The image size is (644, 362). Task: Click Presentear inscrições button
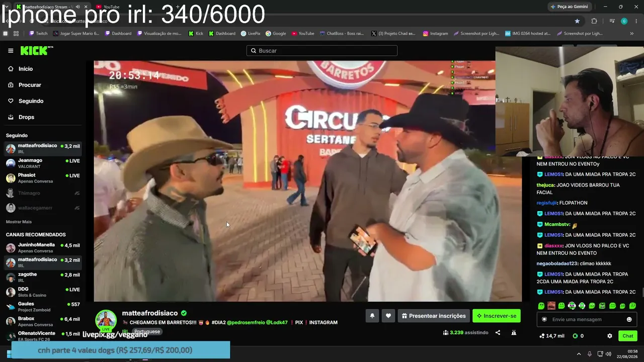click(434, 316)
